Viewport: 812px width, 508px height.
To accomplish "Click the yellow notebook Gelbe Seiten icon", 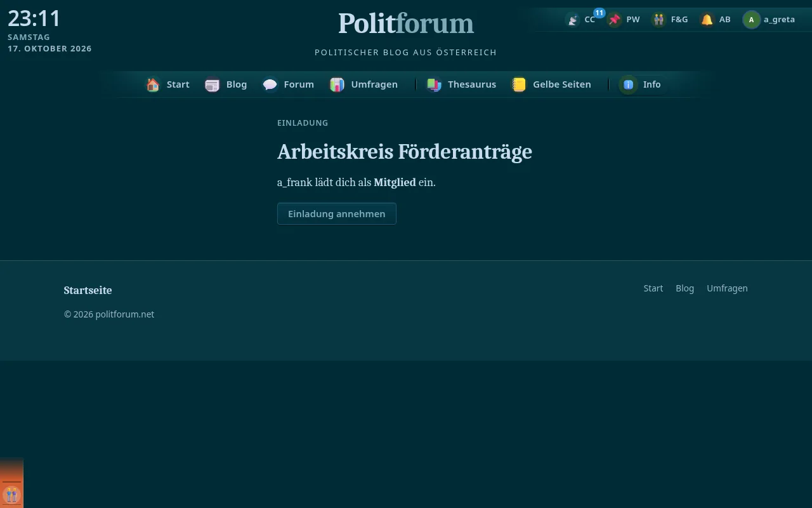I will (519, 84).
